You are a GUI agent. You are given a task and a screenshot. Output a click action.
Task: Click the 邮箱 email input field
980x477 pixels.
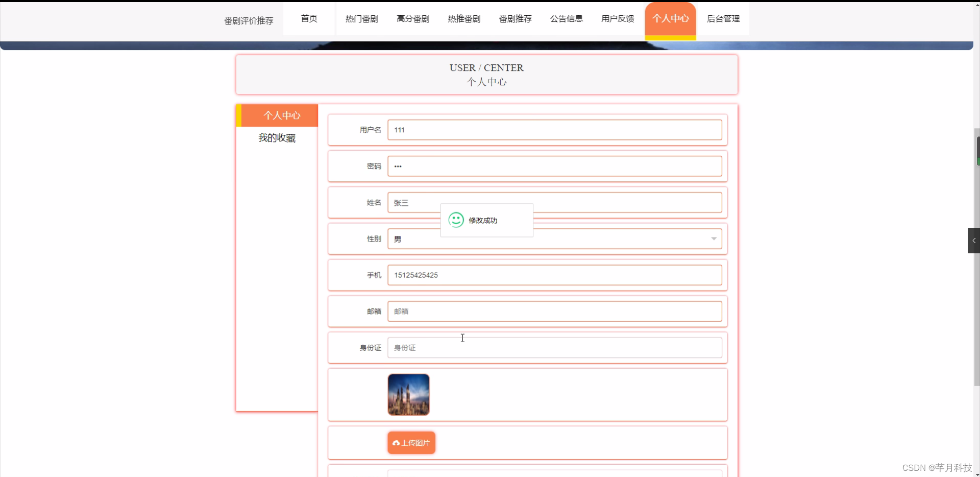[x=555, y=311]
